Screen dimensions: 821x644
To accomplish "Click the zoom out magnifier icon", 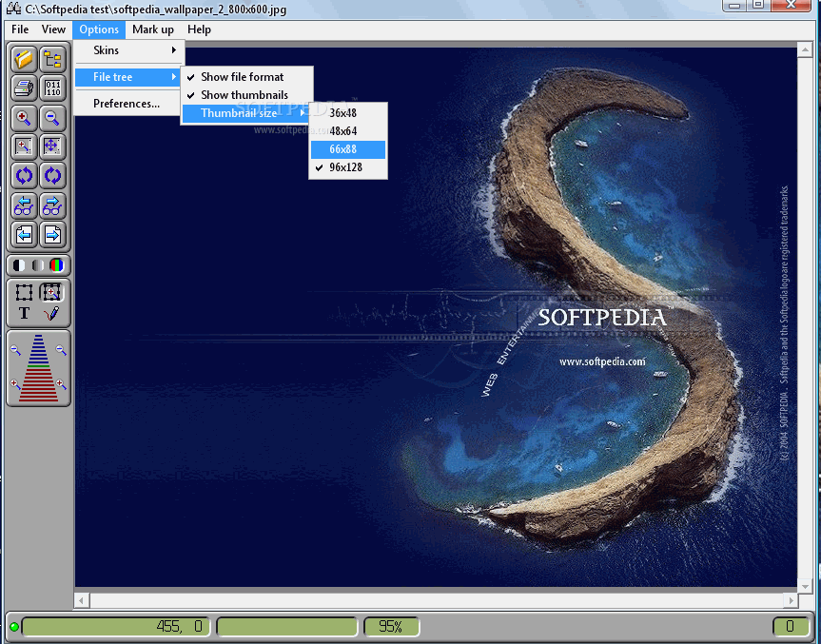I will coord(52,118).
